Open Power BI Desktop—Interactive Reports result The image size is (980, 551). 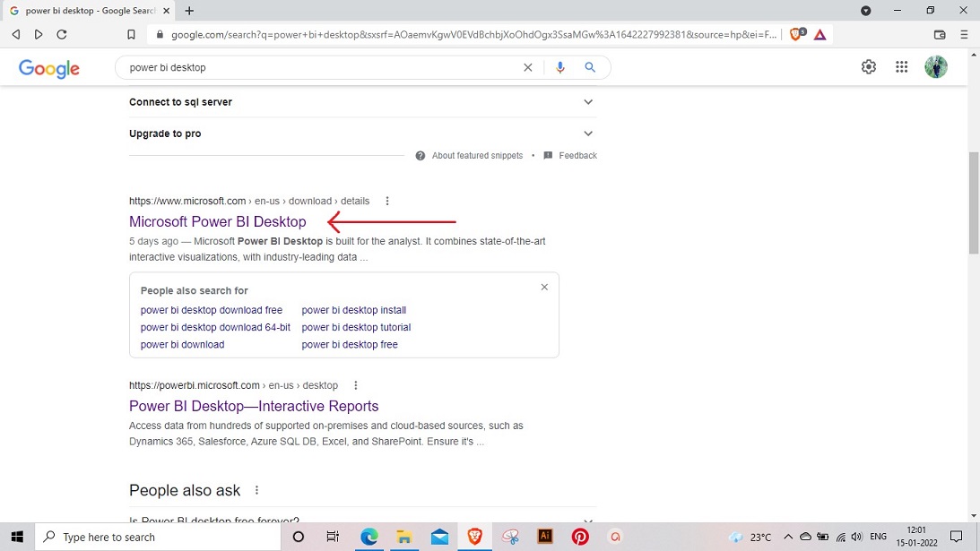click(x=254, y=406)
